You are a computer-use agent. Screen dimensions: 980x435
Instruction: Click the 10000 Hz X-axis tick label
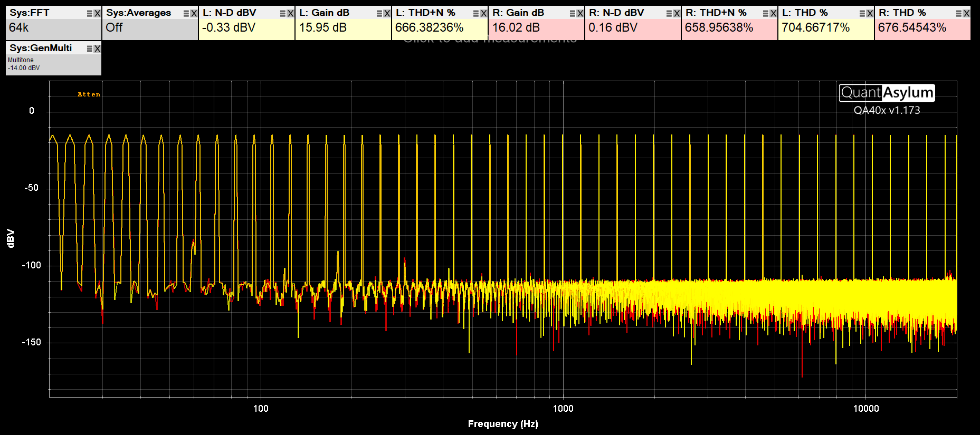click(x=866, y=409)
